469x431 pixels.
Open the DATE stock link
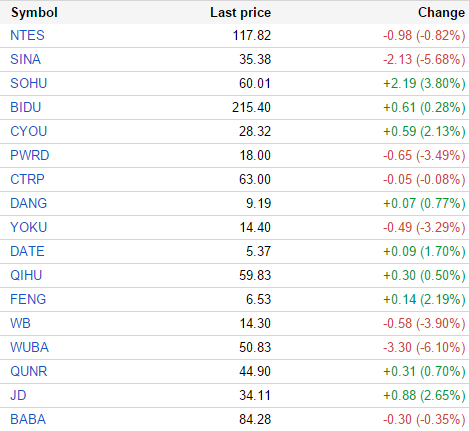(x=27, y=251)
